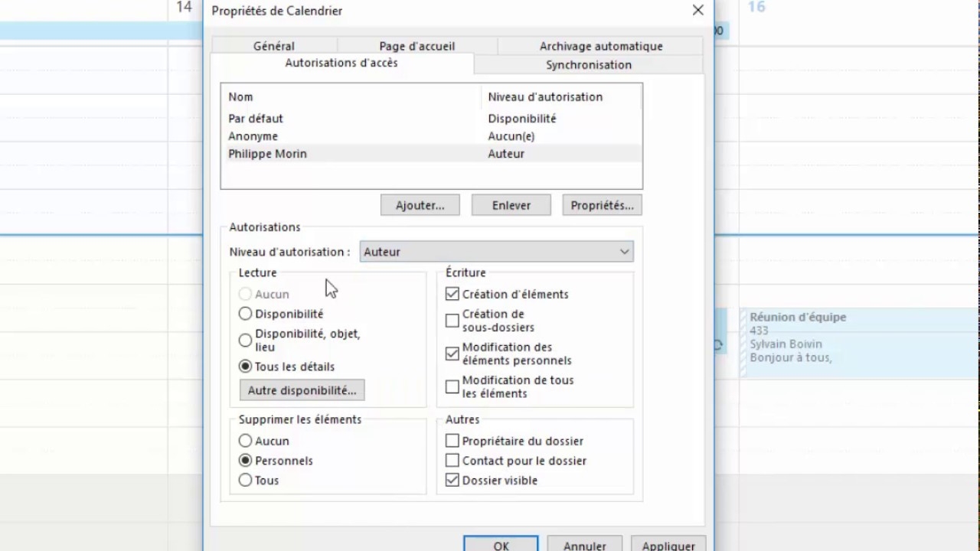Image resolution: width=980 pixels, height=551 pixels.
Task: Open the Page d'accueil tab
Action: [x=416, y=46]
